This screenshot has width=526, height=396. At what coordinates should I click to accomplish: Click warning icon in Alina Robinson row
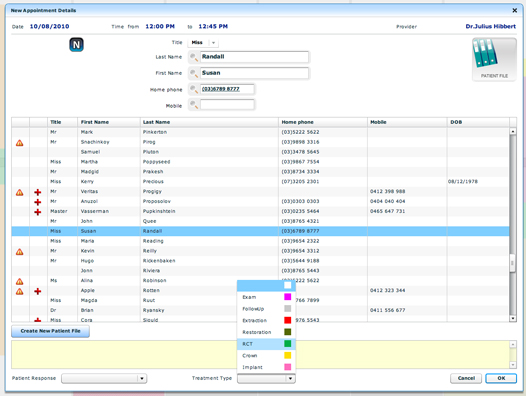20,281
